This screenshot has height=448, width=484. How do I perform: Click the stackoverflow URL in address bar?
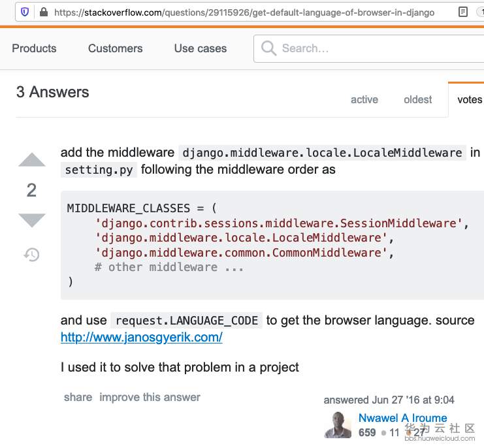(x=244, y=12)
